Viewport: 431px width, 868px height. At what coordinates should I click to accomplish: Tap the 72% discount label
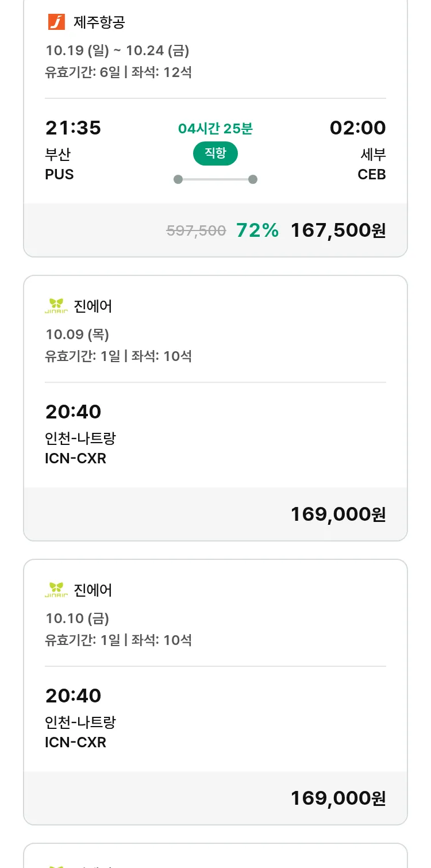257,231
